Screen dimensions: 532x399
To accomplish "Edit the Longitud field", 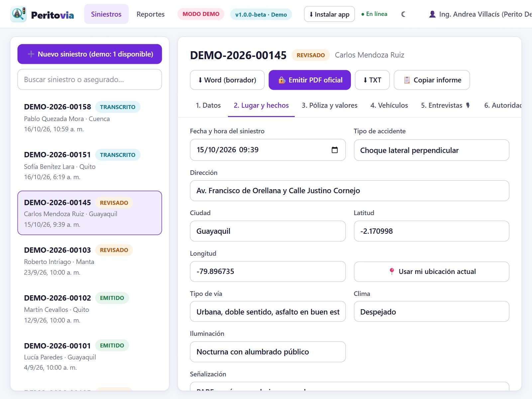I will coord(268,271).
